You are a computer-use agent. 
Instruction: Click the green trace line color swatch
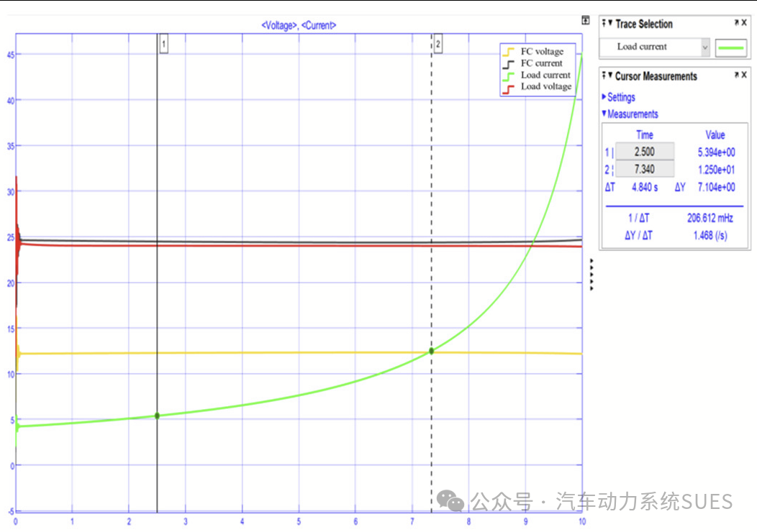tap(730, 47)
